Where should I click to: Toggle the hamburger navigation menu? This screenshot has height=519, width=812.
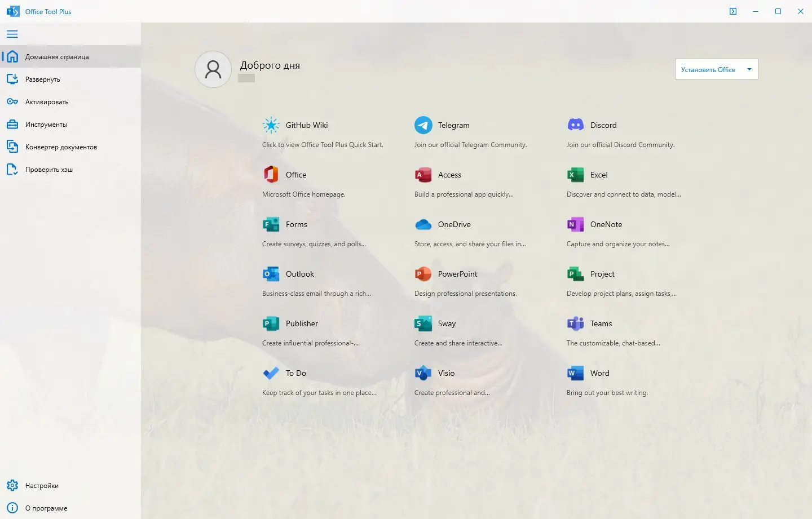pos(12,34)
